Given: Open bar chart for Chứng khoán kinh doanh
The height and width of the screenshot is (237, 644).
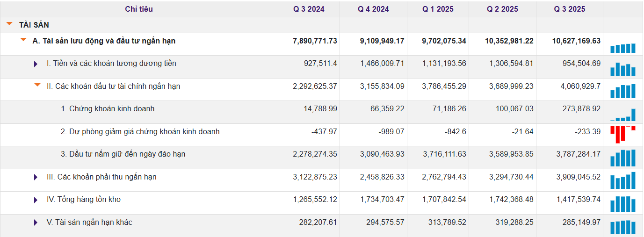Looking at the screenshot, I should [x=622, y=115].
